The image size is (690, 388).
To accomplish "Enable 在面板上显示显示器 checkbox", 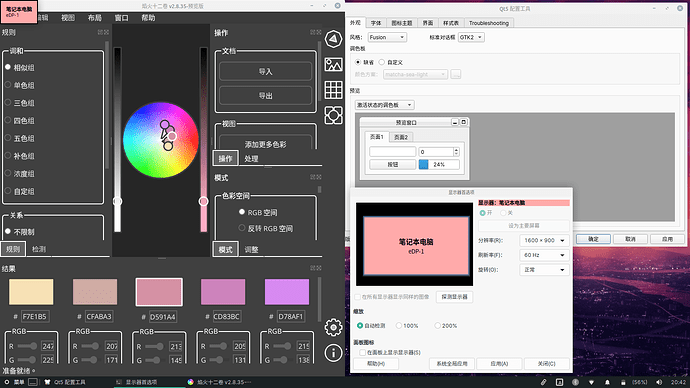I will 389,352.
